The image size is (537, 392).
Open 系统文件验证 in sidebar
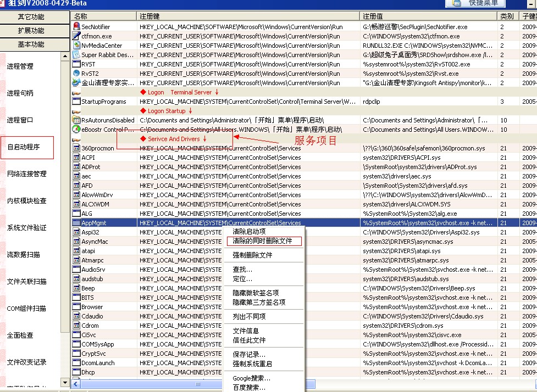pos(27,228)
